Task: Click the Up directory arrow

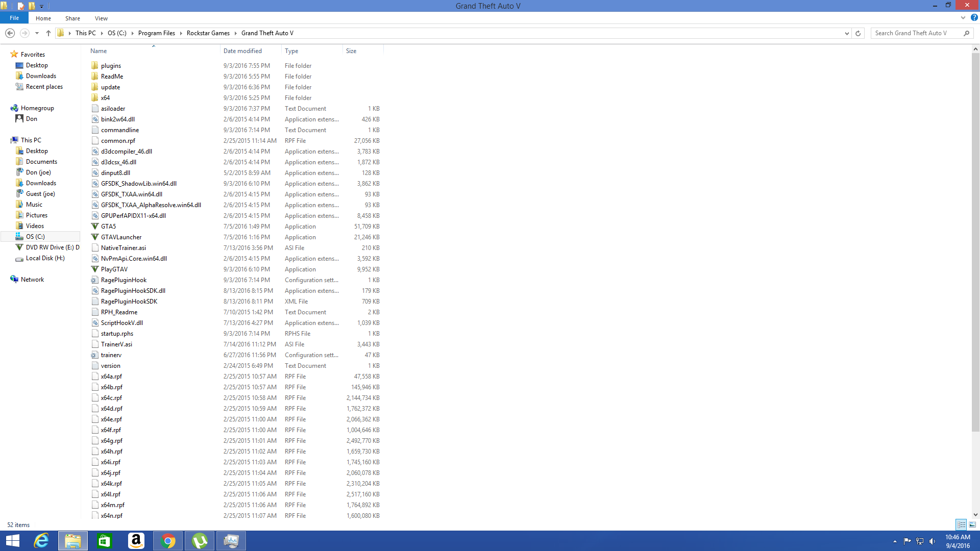Action: pyautogui.click(x=48, y=33)
